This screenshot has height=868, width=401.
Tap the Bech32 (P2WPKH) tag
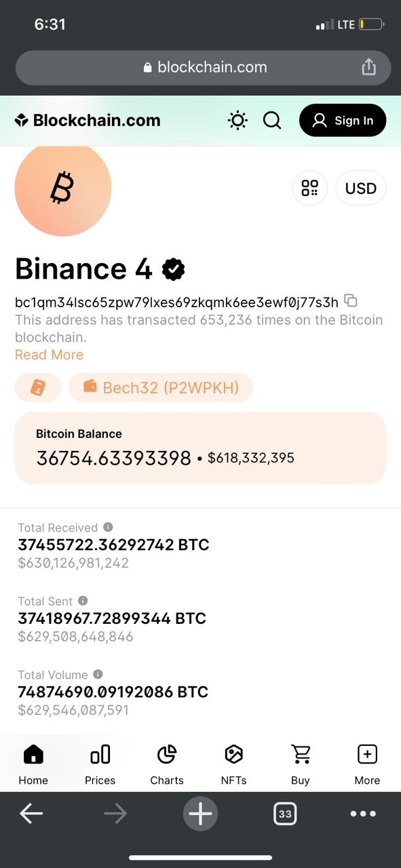point(161,388)
